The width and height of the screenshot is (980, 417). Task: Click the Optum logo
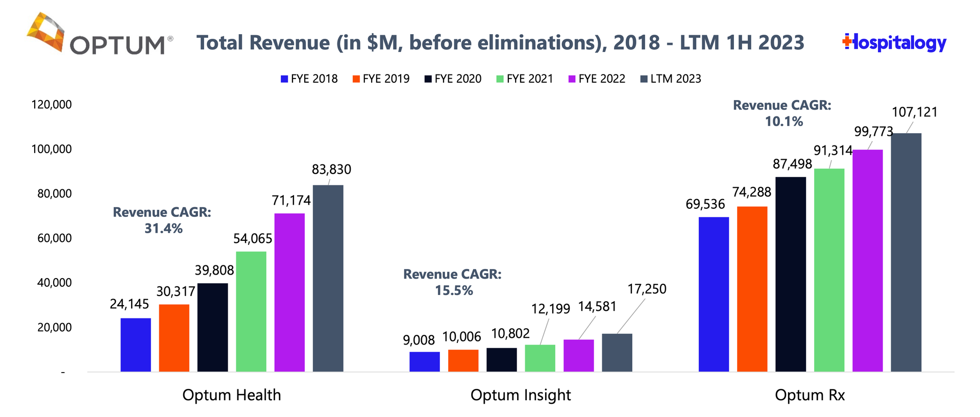point(100,35)
